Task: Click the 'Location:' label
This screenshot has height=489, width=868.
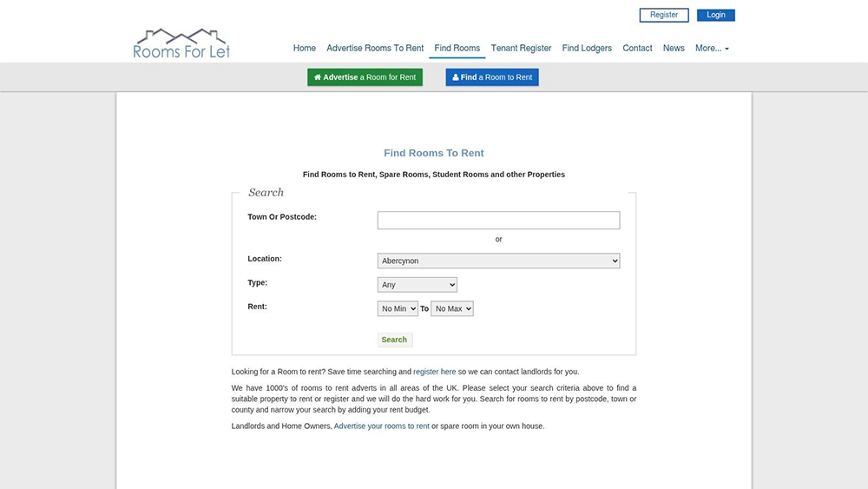Action: [264, 259]
